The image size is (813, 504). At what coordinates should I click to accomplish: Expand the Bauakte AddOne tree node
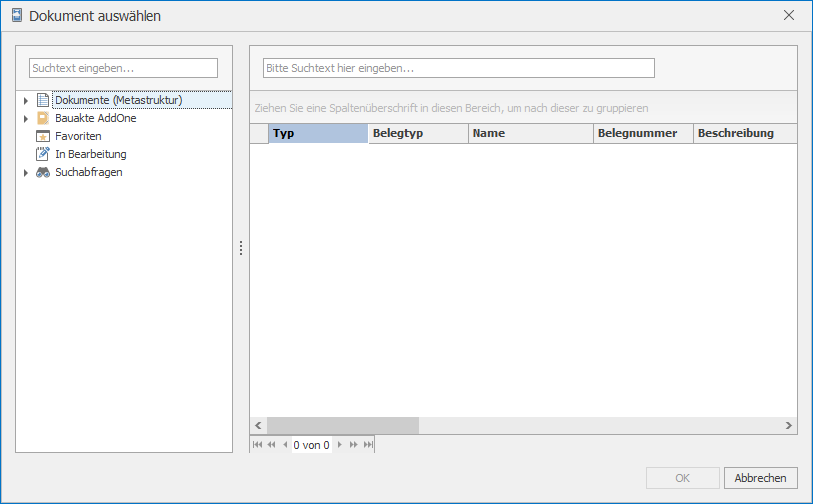[26, 118]
